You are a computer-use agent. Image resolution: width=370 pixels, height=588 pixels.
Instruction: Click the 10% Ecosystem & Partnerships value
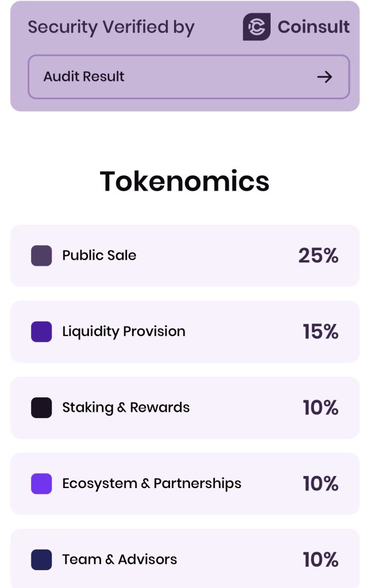point(321,483)
